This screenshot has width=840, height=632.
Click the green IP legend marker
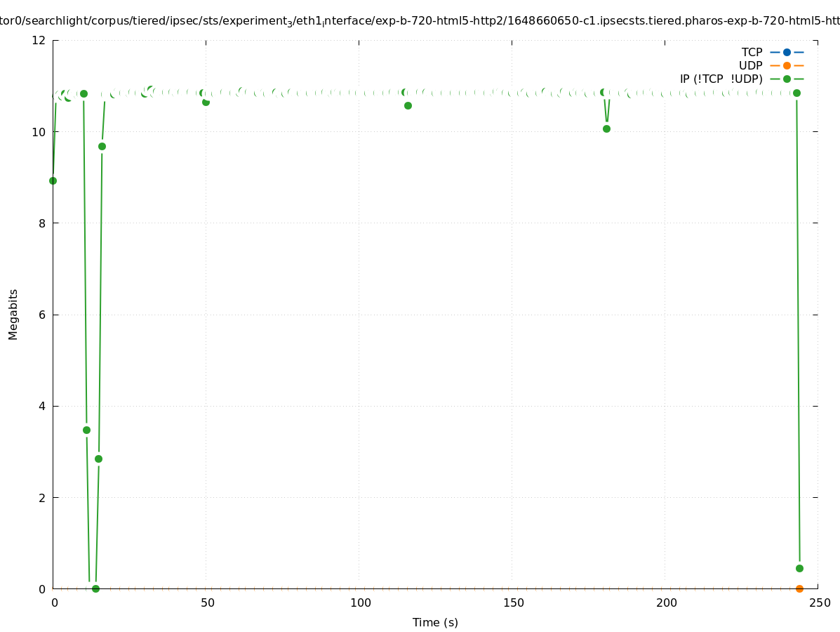(787, 79)
